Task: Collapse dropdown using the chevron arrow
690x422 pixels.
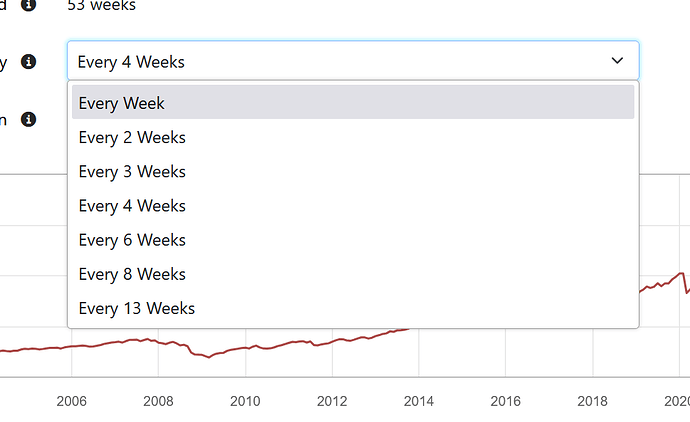Action: tap(617, 60)
